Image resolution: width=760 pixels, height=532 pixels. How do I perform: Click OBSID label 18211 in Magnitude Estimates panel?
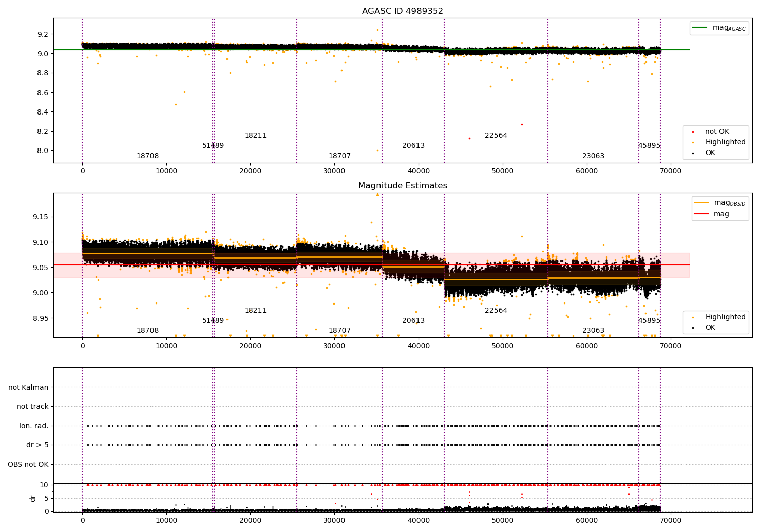255,311
